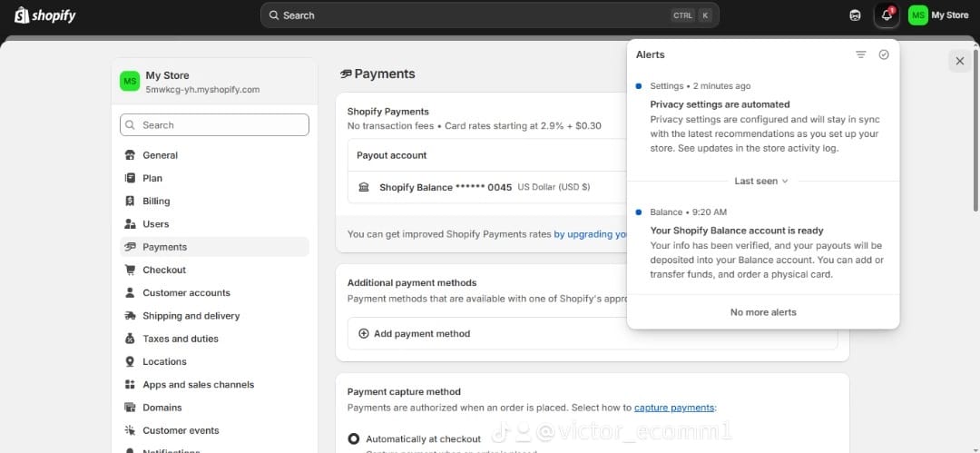Image resolution: width=980 pixels, height=453 pixels.
Task: Open Customer events settings
Action: pyautogui.click(x=214, y=430)
